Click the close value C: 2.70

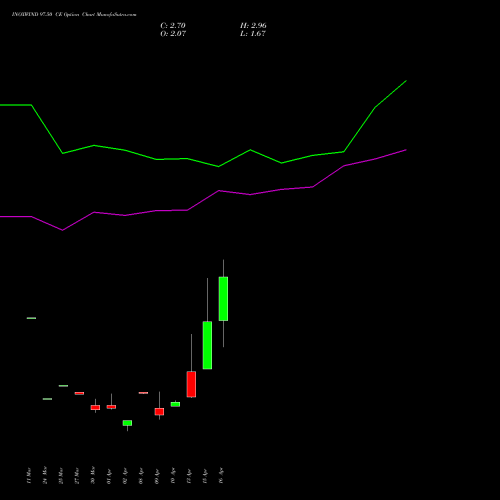[173, 26]
